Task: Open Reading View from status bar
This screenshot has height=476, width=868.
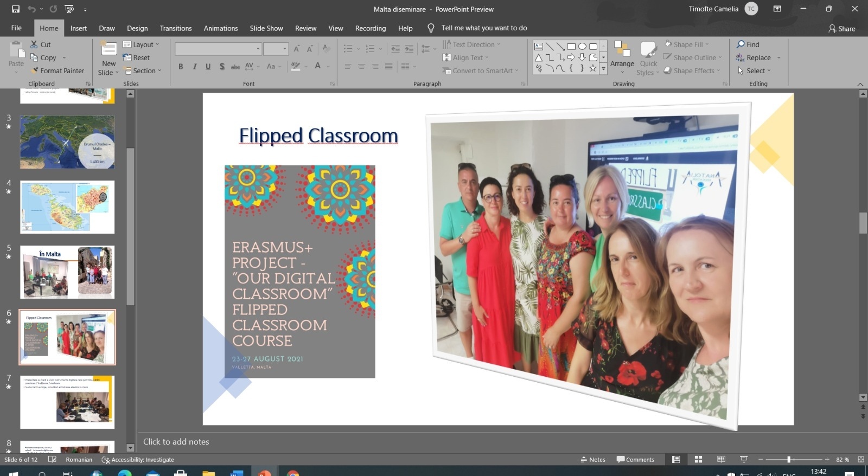Action: (x=721, y=459)
